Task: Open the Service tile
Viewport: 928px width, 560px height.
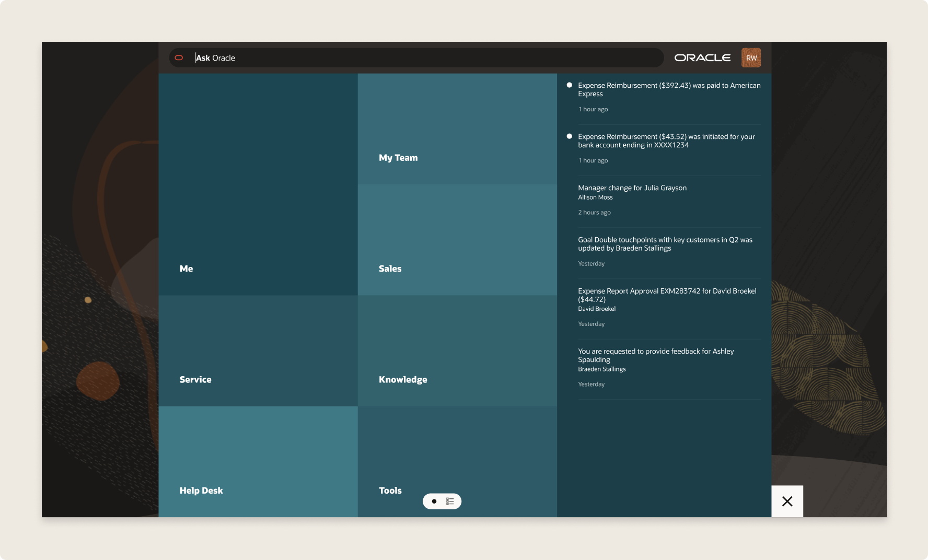Action: click(258, 351)
